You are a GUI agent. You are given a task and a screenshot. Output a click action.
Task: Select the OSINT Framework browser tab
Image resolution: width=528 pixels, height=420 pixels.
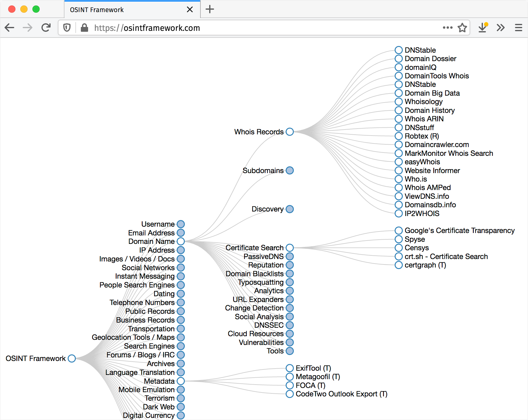132,9
